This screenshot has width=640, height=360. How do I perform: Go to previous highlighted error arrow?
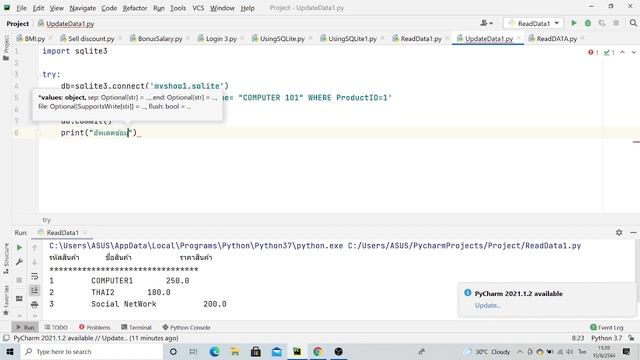point(622,52)
